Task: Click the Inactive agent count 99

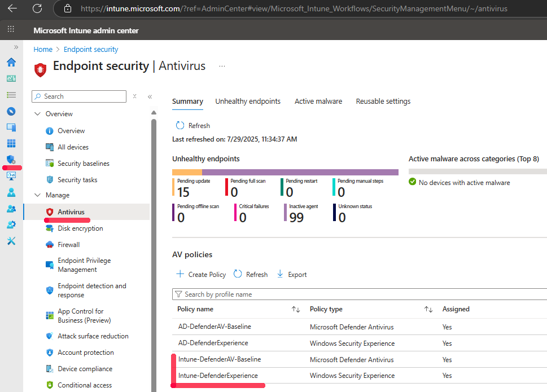Action: pos(296,218)
